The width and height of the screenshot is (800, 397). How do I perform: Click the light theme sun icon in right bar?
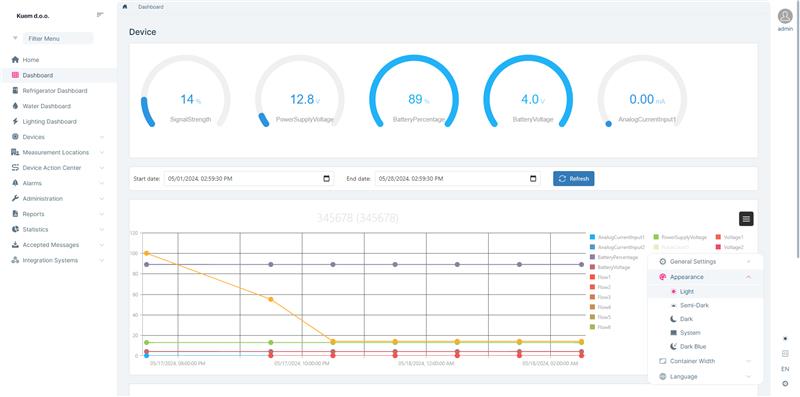[785, 339]
